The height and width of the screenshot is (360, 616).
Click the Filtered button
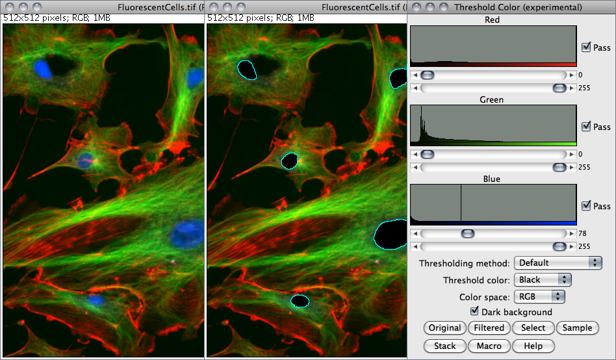click(x=489, y=328)
